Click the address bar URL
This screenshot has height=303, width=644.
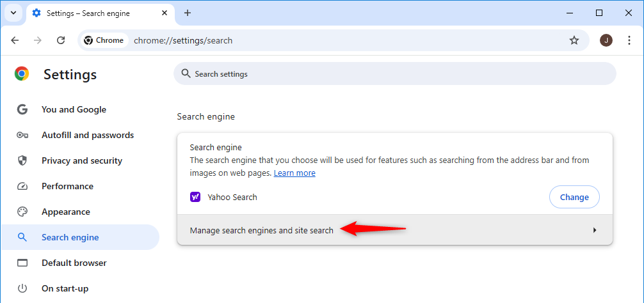(183, 40)
